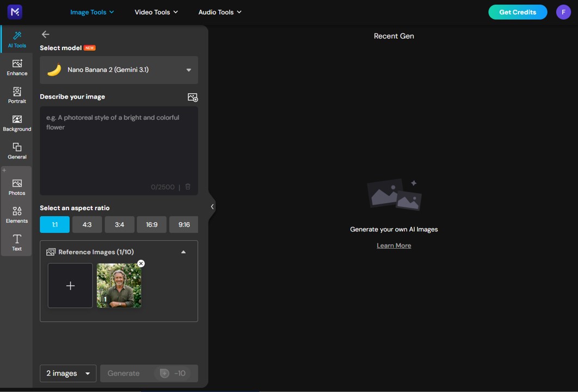Click the credit coin icon on Generate
The image size is (578, 392).
tap(164, 373)
